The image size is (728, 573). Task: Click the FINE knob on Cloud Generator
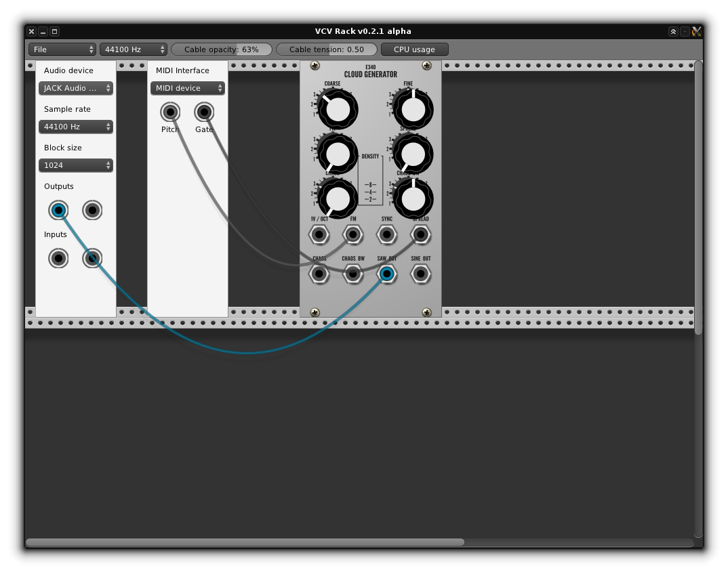click(x=413, y=110)
